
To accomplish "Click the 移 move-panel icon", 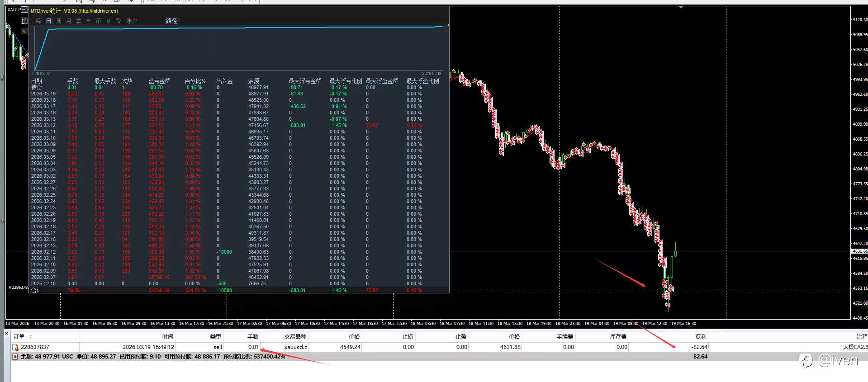I will 24,21.
